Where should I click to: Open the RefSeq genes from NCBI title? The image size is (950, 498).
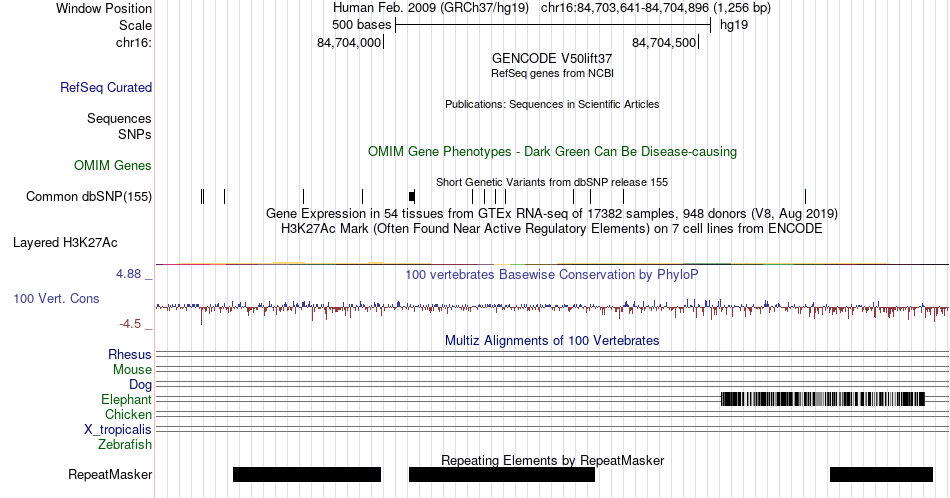click(552, 73)
